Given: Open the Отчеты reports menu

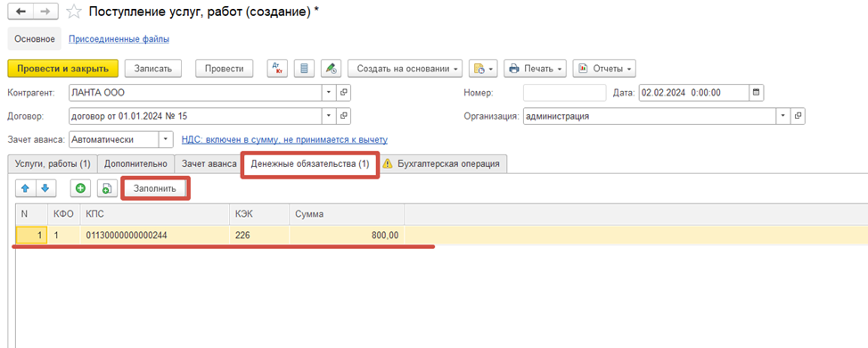Looking at the screenshot, I should 604,69.
